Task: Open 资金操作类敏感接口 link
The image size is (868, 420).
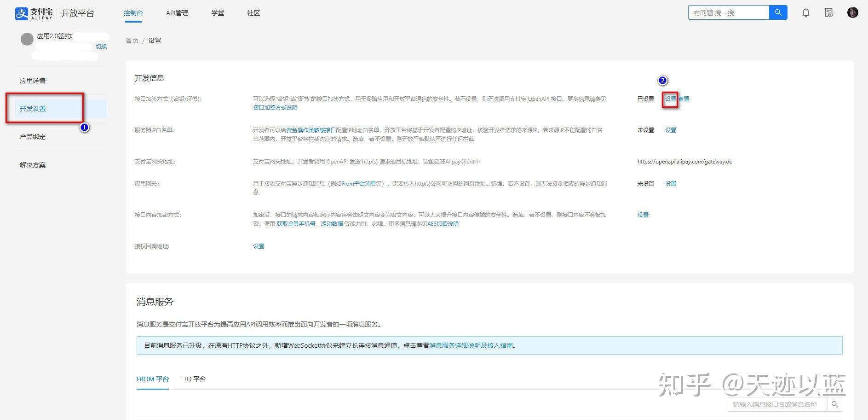Action: coord(311,130)
